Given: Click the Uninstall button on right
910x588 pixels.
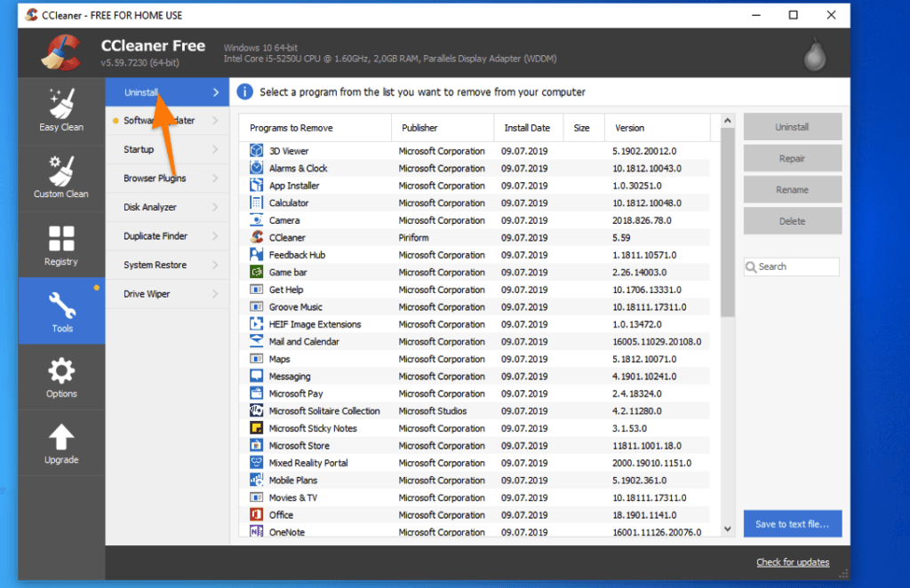Looking at the screenshot, I should pos(792,127).
